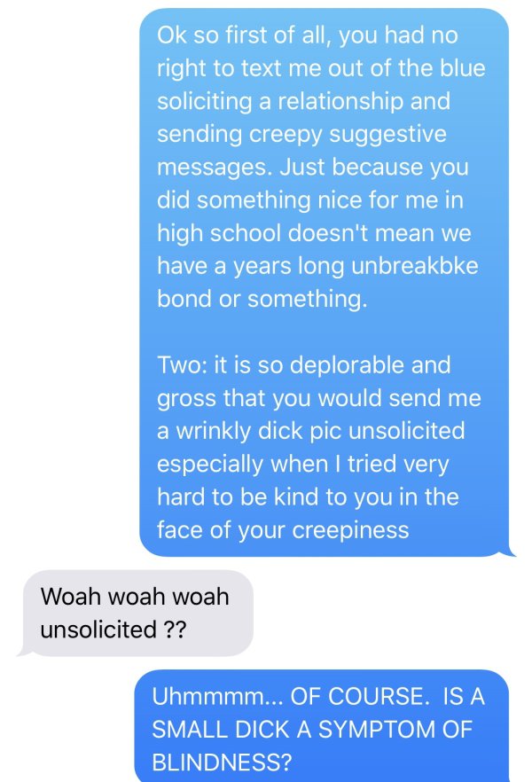Click the phrase 'sending creepy suggestive'
The image size is (532, 782).
tap(301, 134)
